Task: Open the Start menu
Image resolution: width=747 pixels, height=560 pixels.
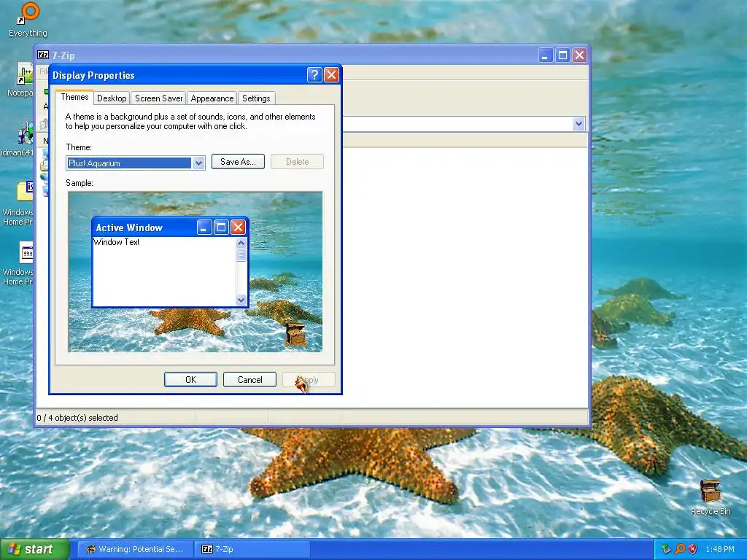Action: click(x=34, y=549)
